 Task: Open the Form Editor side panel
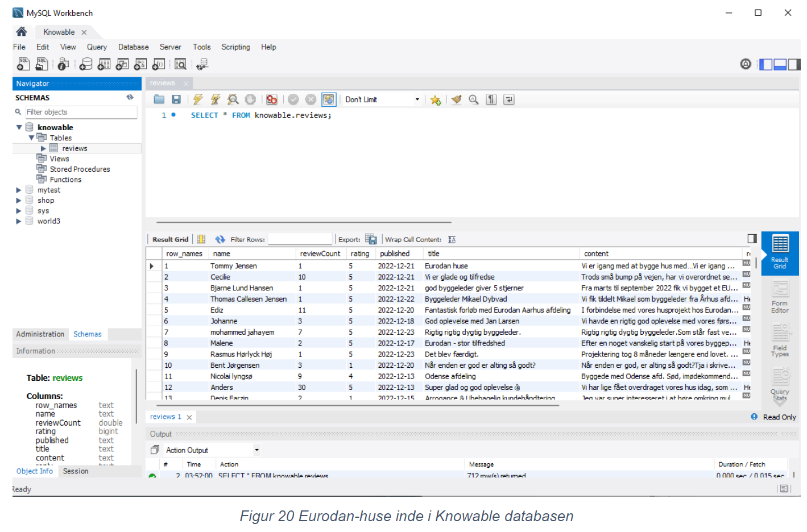[x=780, y=297]
